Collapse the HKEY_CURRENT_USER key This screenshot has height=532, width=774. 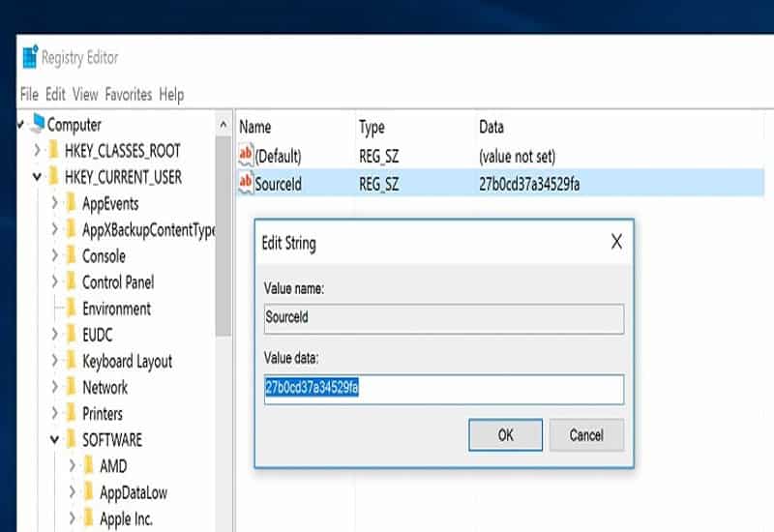(x=37, y=177)
